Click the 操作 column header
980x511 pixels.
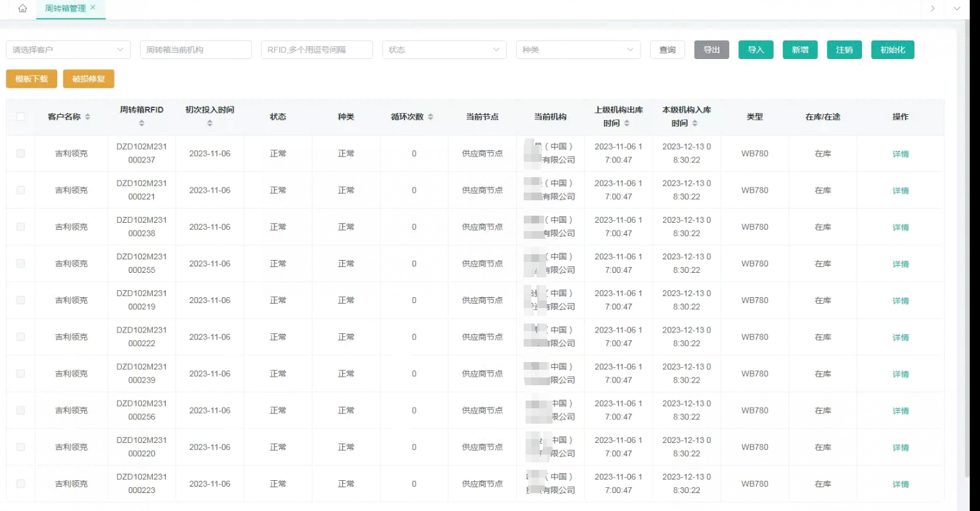(900, 117)
